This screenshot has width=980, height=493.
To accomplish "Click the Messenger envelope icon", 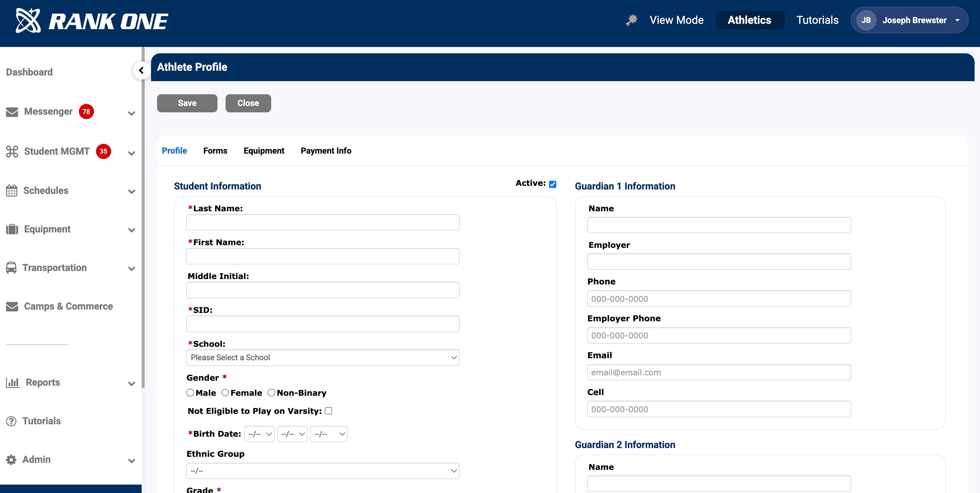I will pyautogui.click(x=12, y=112).
